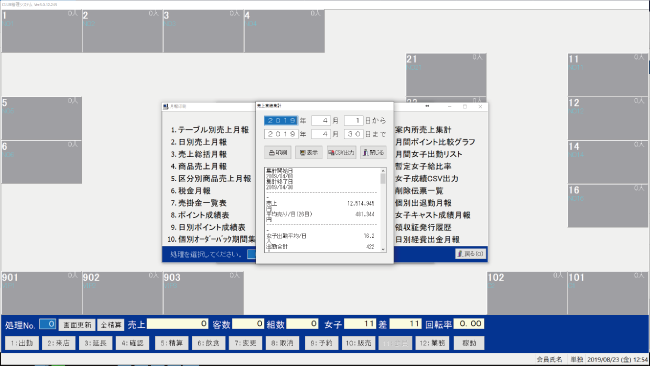
Task: Click the CSV出力 export button
Action: click(x=341, y=153)
